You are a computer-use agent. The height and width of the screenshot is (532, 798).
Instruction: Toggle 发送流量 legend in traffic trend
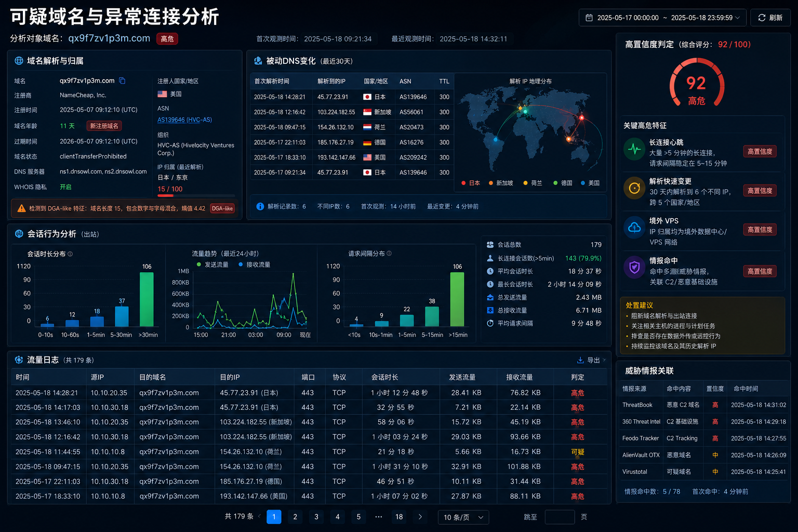[x=212, y=264]
